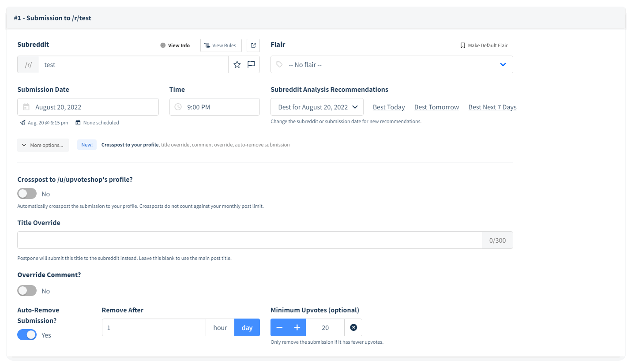Click the Best Tomorrow link
631x364 pixels.
[436, 107]
